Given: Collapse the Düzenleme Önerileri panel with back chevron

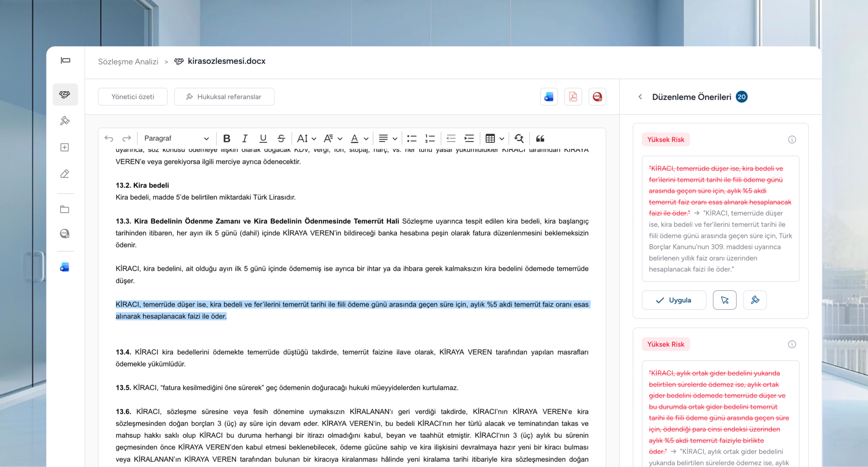Looking at the screenshot, I should click(640, 97).
